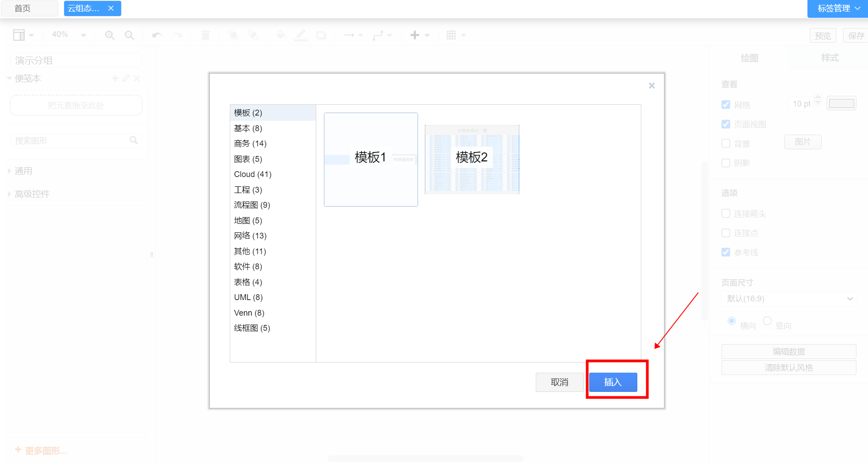
Task: Close the 云组态 tab using its X
Action: pyautogui.click(x=111, y=8)
